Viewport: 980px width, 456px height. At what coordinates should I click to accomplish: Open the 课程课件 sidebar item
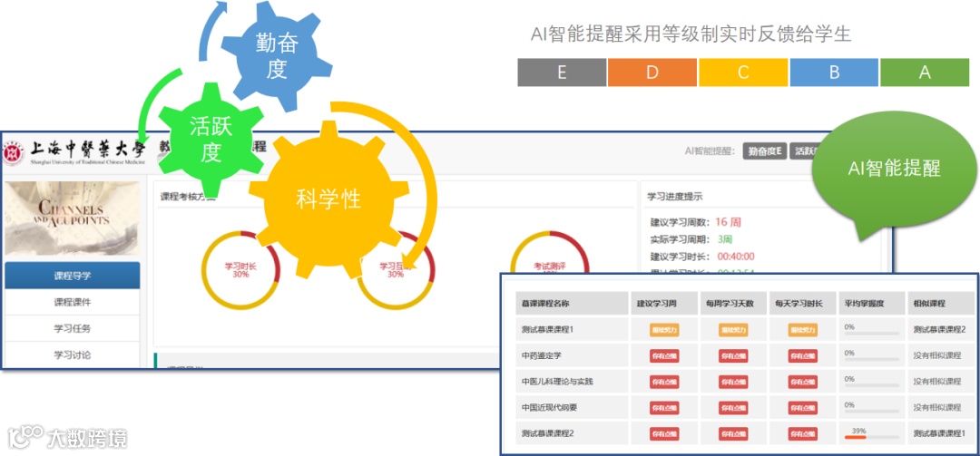(73, 302)
